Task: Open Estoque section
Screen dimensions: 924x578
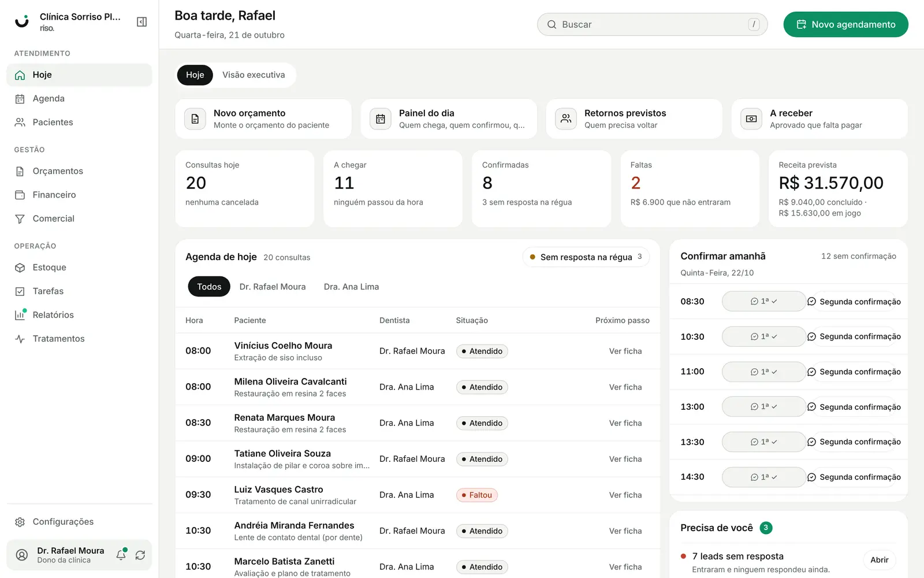Action: click(79, 268)
